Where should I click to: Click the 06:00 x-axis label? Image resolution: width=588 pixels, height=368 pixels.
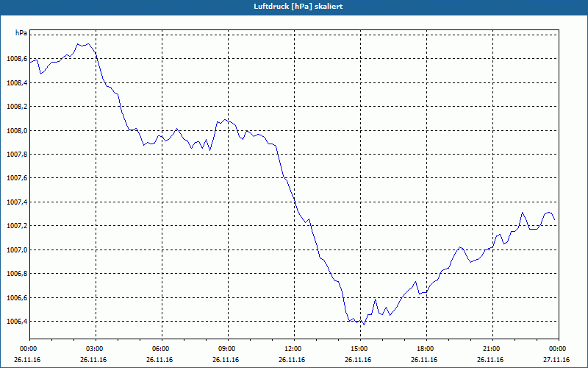click(x=160, y=349)
